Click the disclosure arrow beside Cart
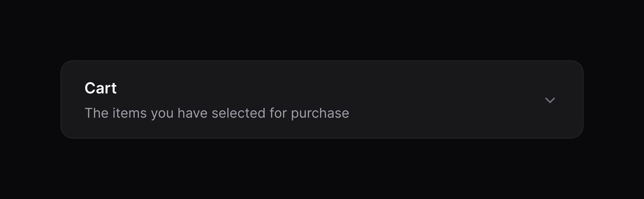 click(x=550, y=100)
